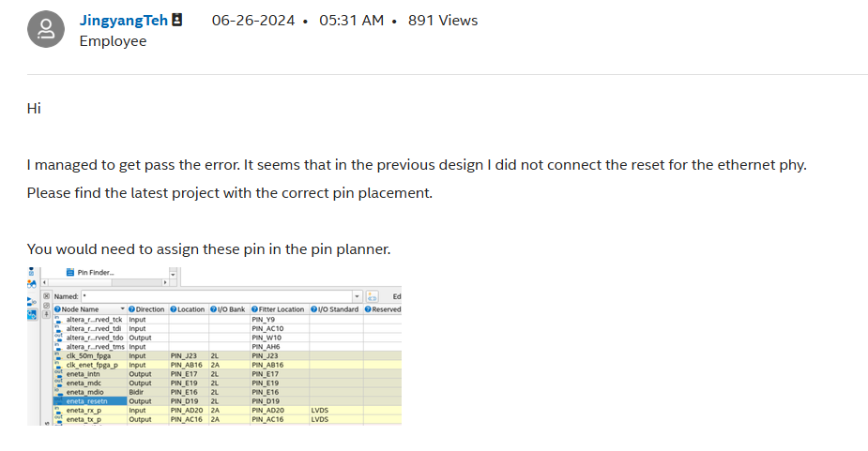Click the JingyangTeh user avatar
The image size is (868, 451).
(x=46, y=30)
